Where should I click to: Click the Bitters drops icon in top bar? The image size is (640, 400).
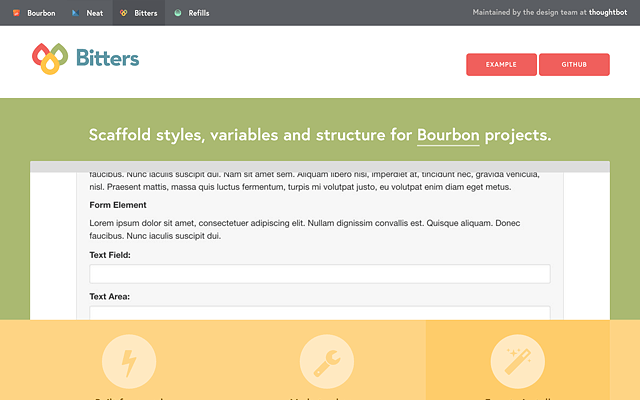[123, 13]
